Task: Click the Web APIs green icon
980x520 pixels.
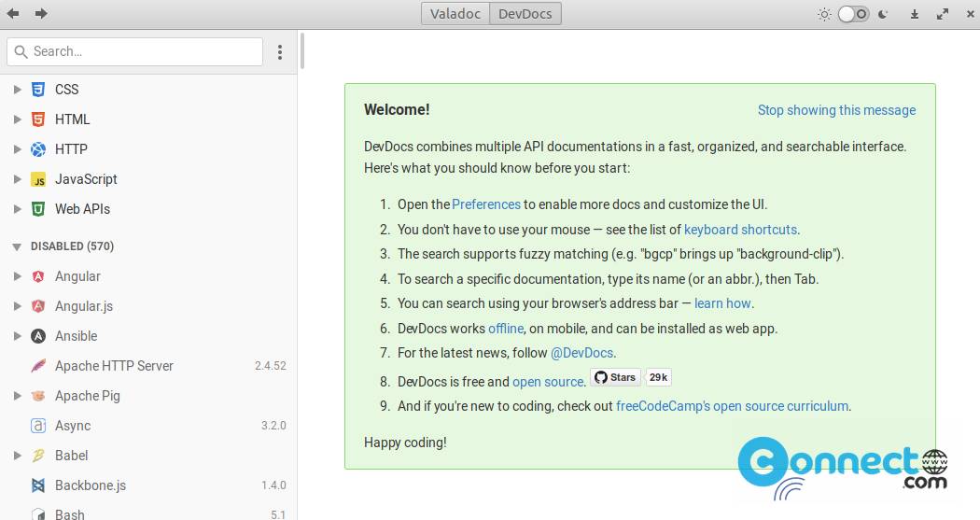Action: tap(38, 209)
